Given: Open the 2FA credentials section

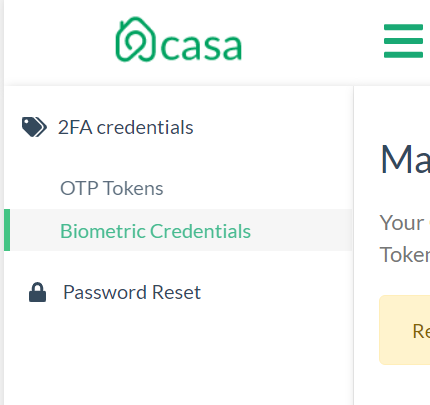Looking at the screenshot, I should coord(126,127).
